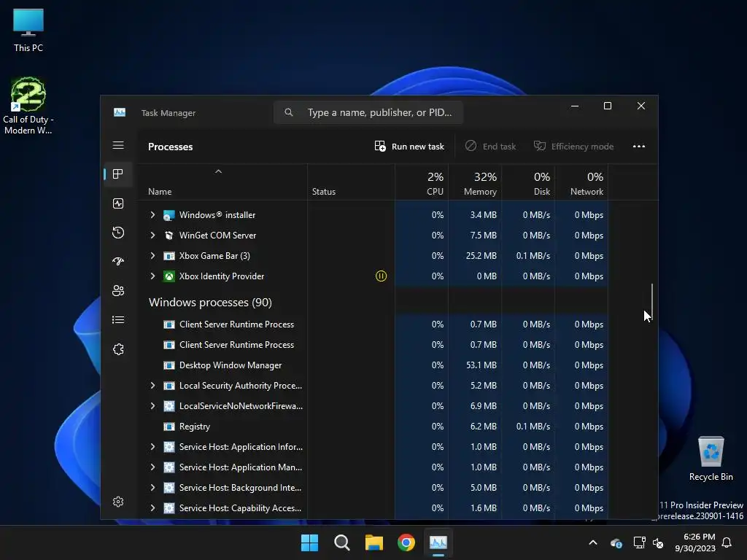Click the Xbox Identity Provider process icon
This screenshot has width=747, height=560.
(x=169, y=276)
